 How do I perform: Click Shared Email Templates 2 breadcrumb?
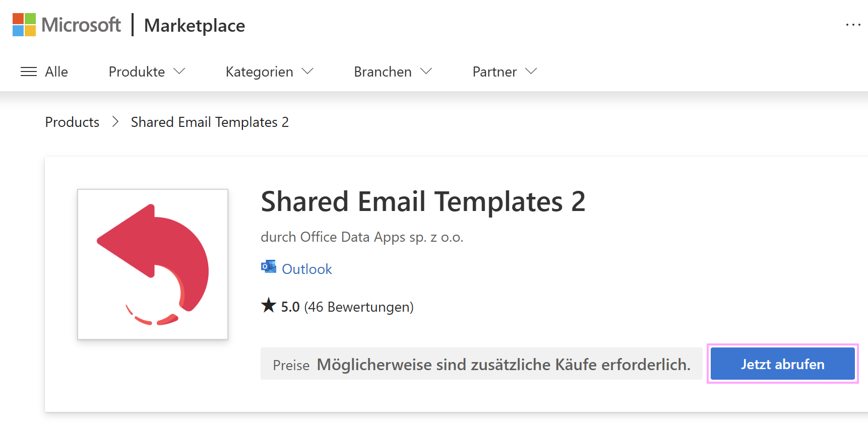[x=210, y=122]
